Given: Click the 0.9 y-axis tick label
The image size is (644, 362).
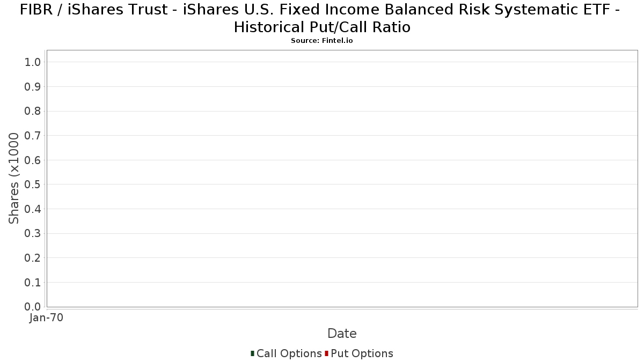Looking at the screenshot, I should pos(33,87).
